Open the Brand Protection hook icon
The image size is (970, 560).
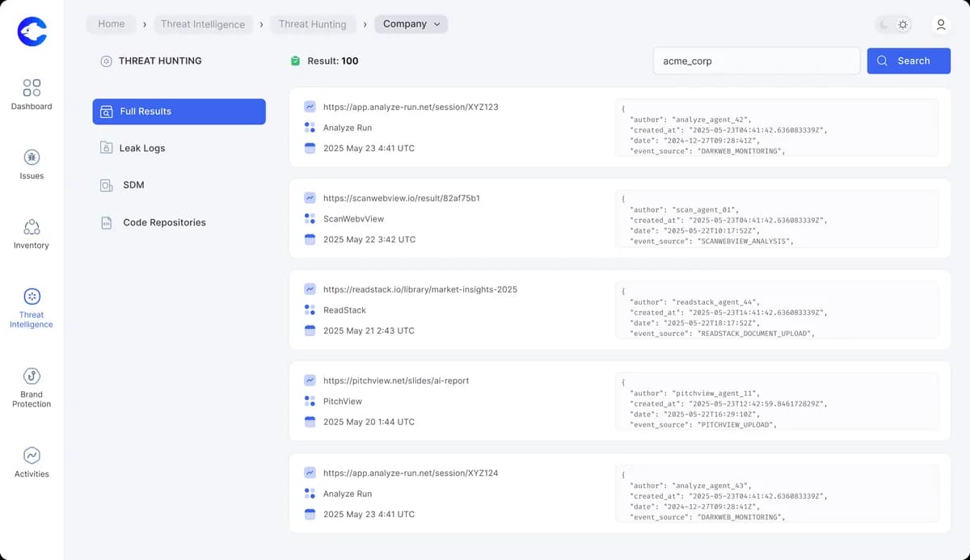[x=32, y=376]
